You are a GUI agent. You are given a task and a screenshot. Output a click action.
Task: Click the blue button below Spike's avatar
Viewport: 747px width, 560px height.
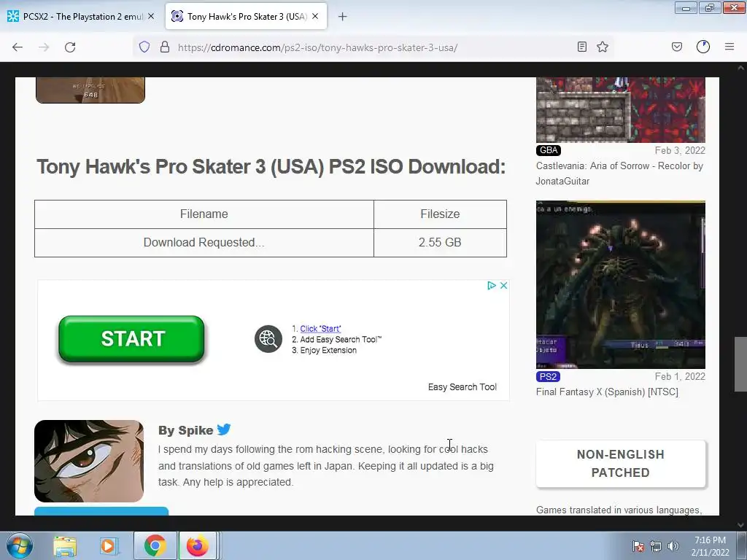tap(101, 511)
